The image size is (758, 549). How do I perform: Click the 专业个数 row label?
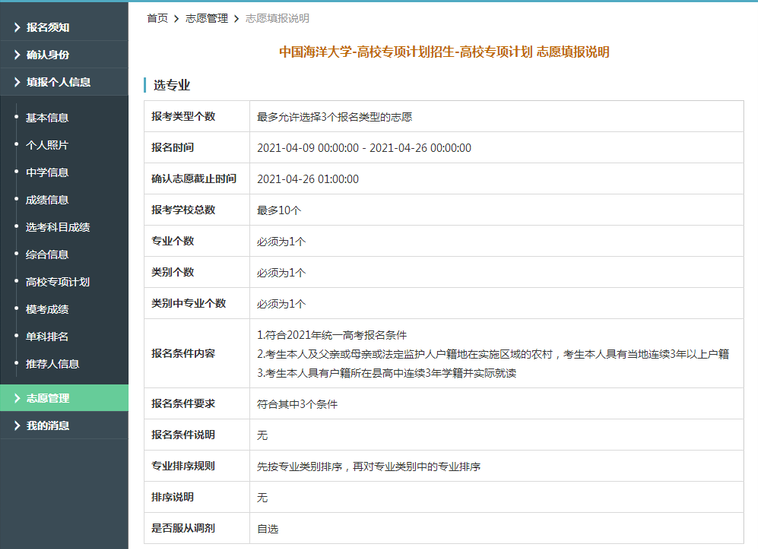coord(173,241)
